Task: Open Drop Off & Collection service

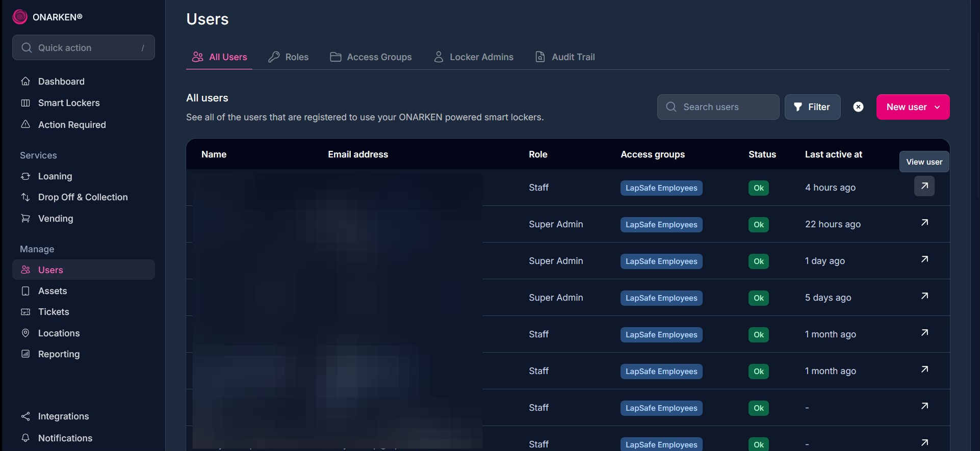Action: [83, 197]
